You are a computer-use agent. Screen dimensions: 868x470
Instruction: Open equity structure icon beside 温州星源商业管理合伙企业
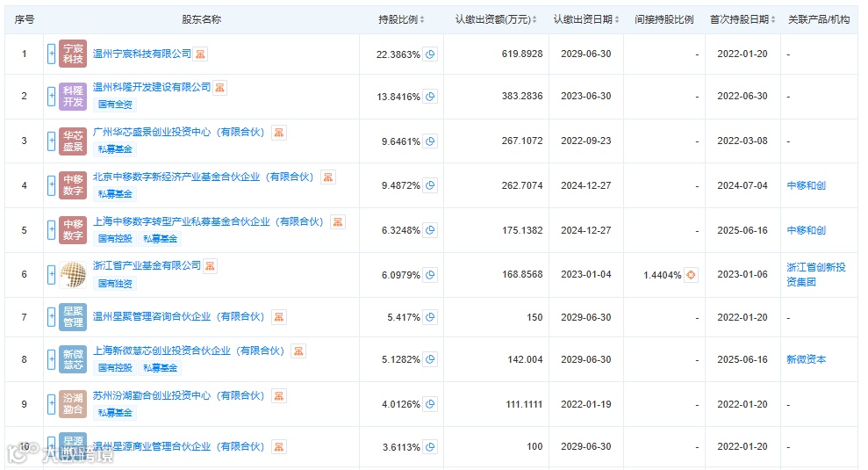click(x=279, y=447)
